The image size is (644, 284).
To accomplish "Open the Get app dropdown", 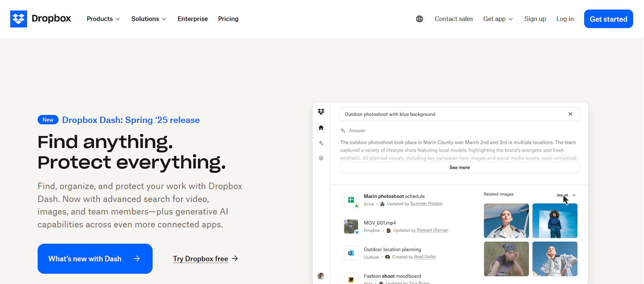I will [x=498, y=19].
